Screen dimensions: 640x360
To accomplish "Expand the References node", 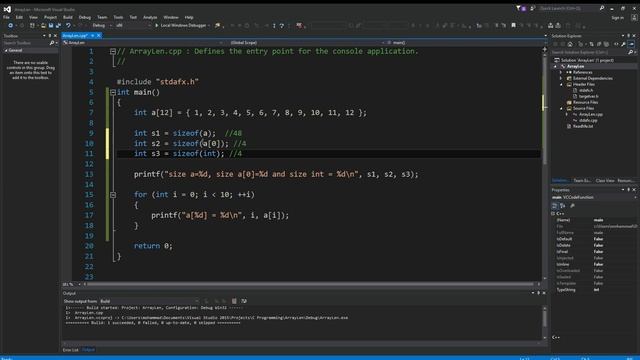I will point(561,72).
